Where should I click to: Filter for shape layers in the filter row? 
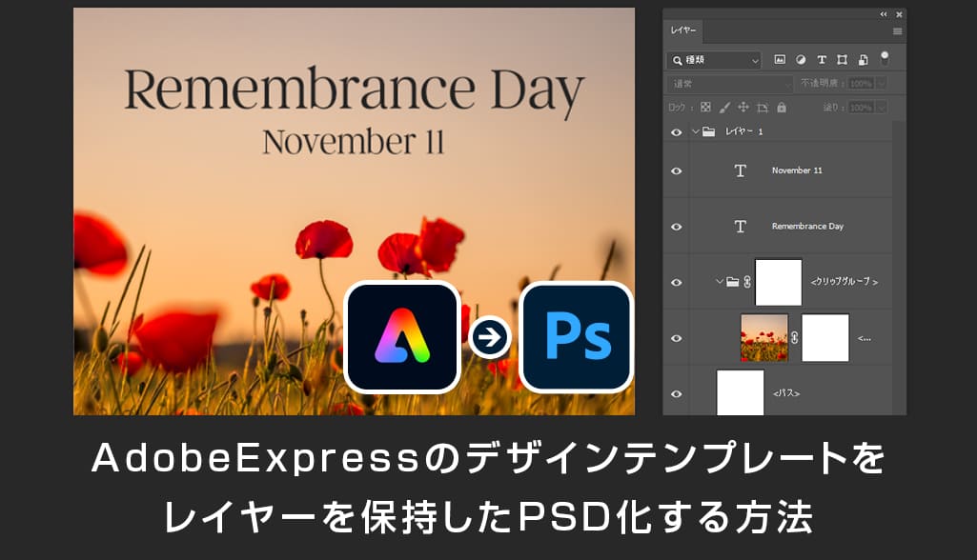[x=843, y=59]
